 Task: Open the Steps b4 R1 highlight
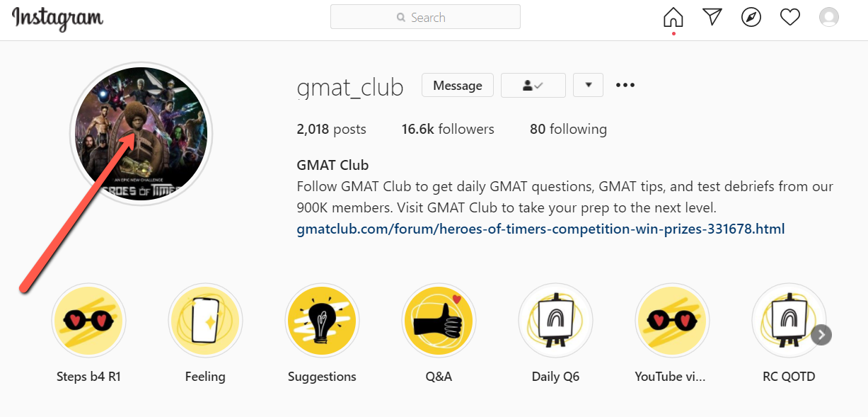(88, 321)
